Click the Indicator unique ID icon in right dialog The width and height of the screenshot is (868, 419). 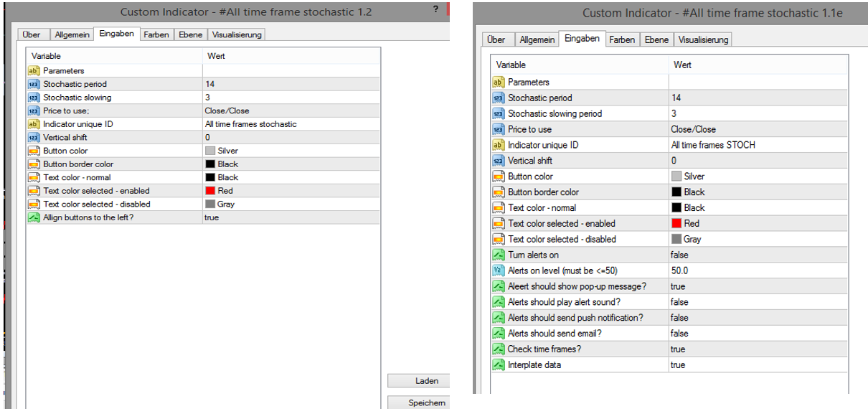point(499,145)
